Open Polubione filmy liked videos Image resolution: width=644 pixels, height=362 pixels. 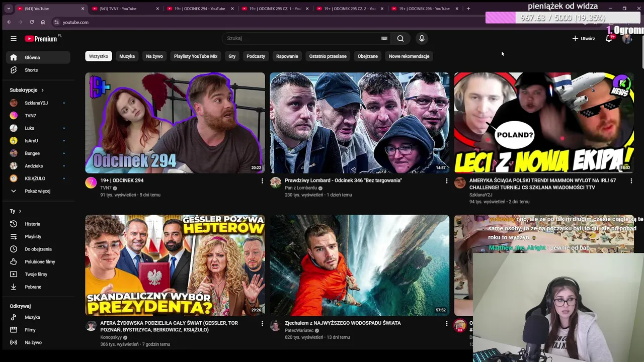point(38,261)
